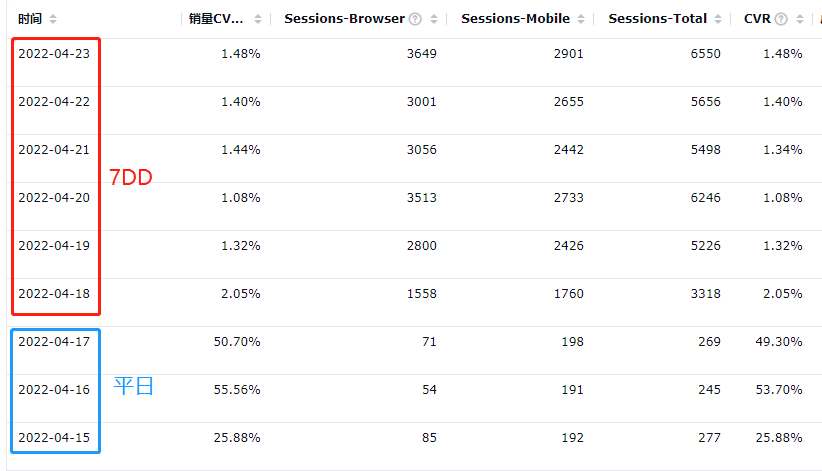Sort by 销量CV column arrows

[257, 19]
